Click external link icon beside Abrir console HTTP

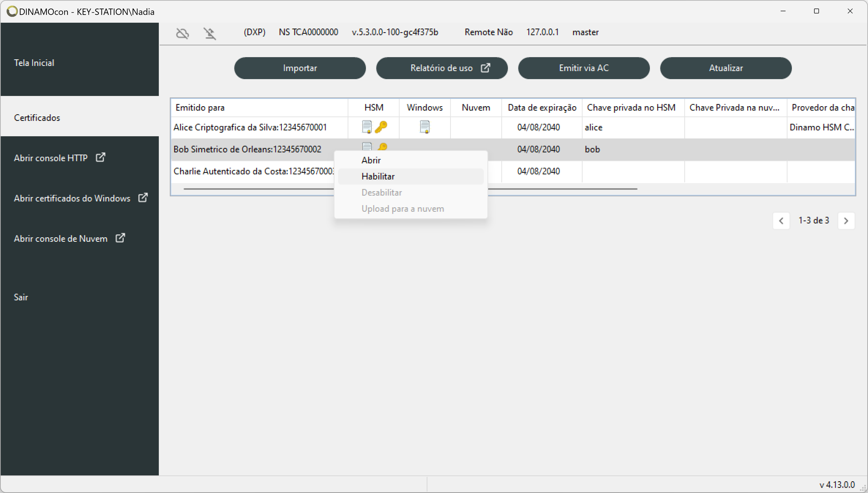point(101,157)
